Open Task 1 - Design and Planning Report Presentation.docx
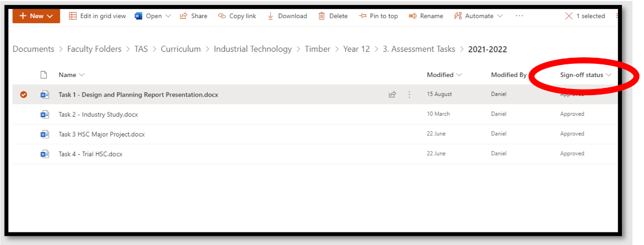 [138, 94]
